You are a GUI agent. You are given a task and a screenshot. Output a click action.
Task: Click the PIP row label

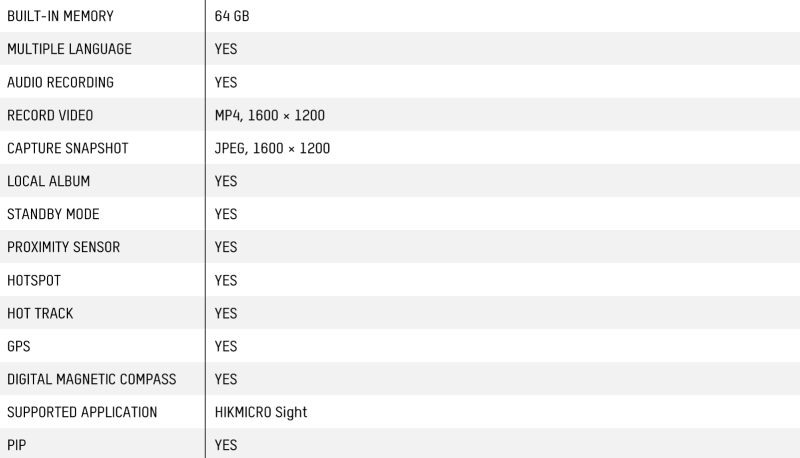coord(16,445)
